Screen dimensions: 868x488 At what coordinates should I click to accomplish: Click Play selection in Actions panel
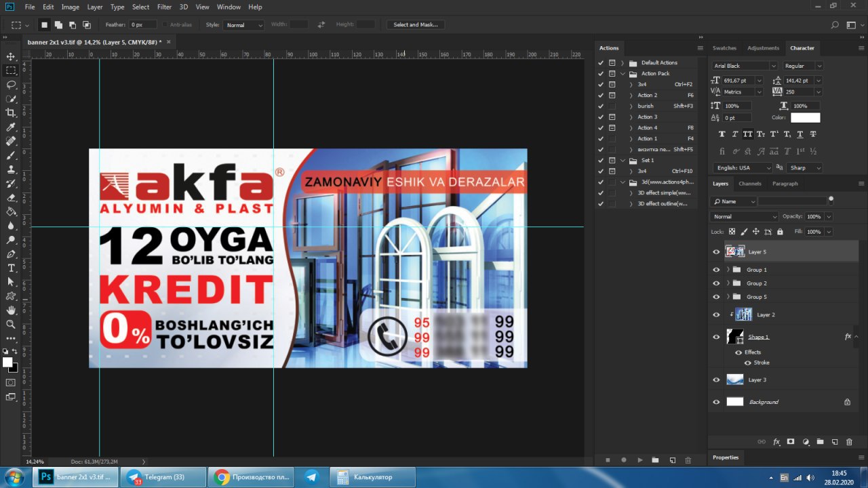(x=639, y=460)
